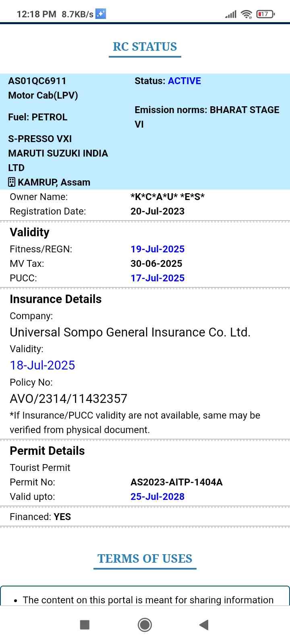This screenshot has width=290, height=644.
Task: Tap the mobile signal strength icon
Action: (231, 14)
